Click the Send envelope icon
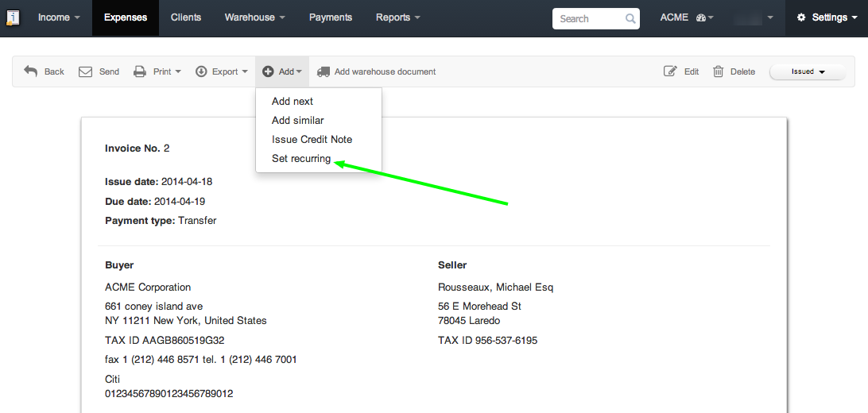Screen dimensions: 868x413 click(x=85, y=71)
